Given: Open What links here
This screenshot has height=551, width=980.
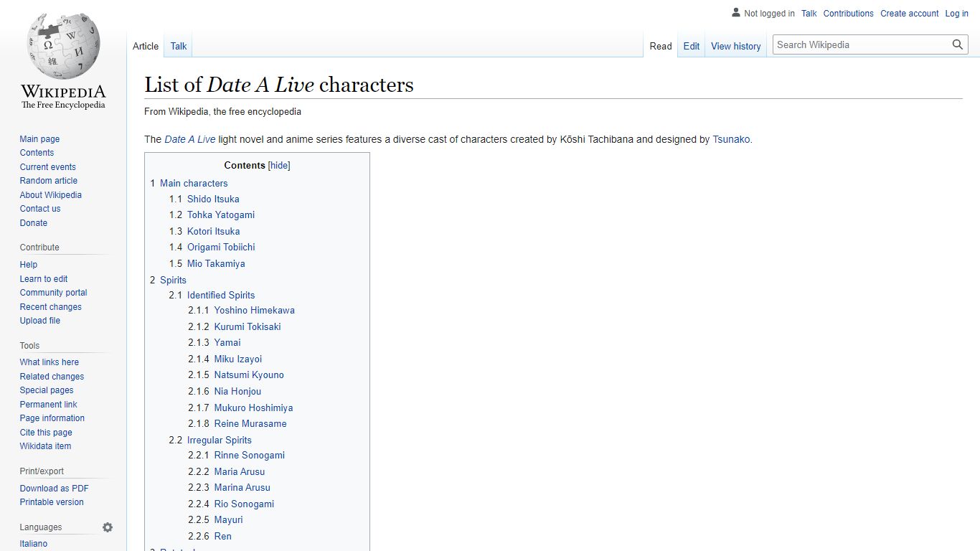Looking at the screenshot, I should coord(50,362).
